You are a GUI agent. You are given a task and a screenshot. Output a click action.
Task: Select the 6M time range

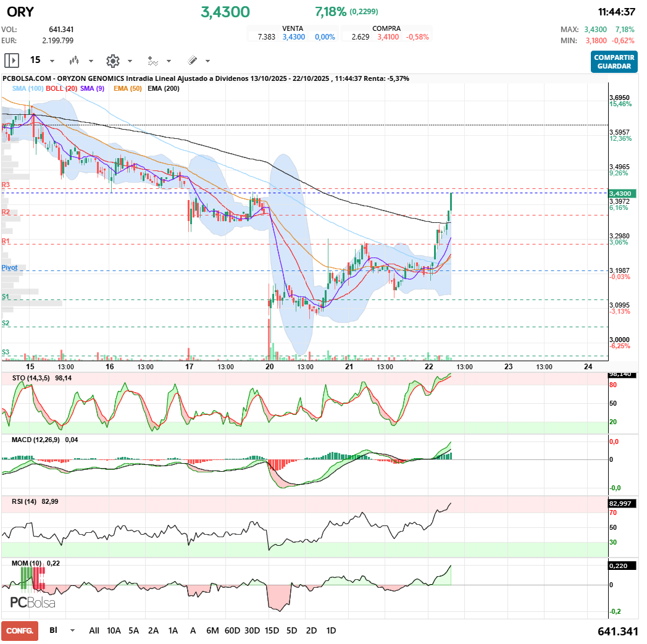pos(212,630)
